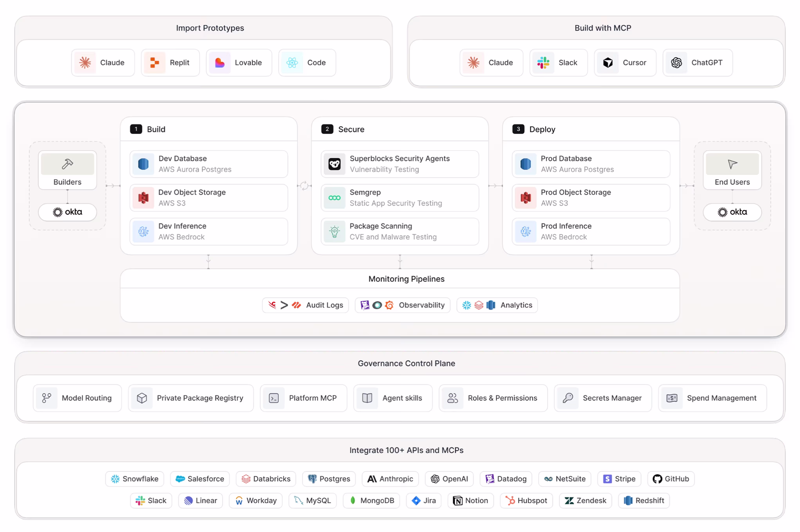Image resolution: width=800 pixels, height=532 pixels.
Task: Open the Workday integration chip
Action: point(256,501)
